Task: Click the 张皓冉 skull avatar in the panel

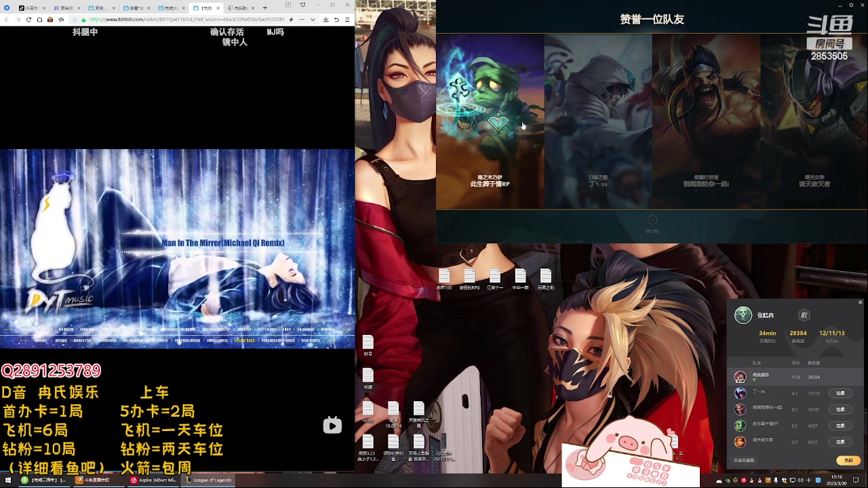Action: click(x=743, y=315)
